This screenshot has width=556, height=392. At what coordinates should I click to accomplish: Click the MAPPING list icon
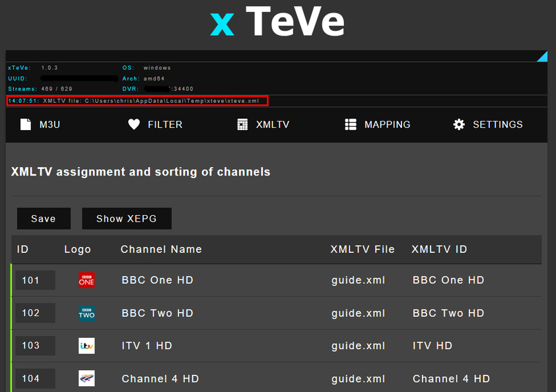[x=351, y=125]
